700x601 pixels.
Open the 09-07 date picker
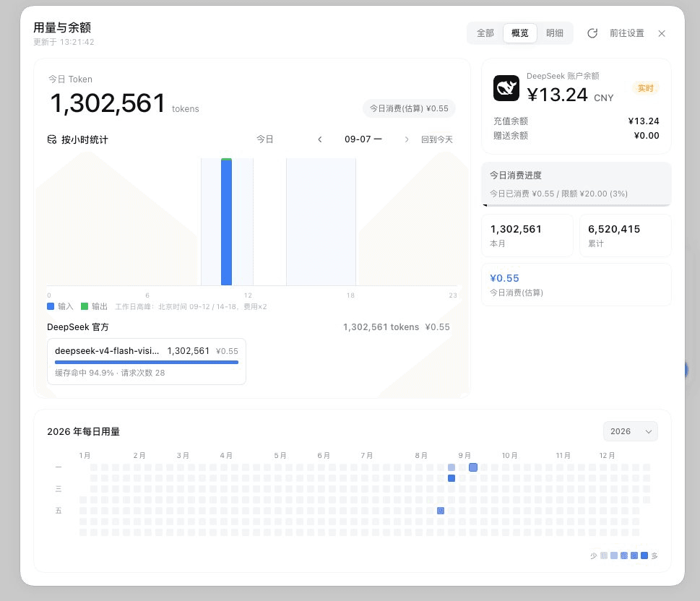pos(363,139)
